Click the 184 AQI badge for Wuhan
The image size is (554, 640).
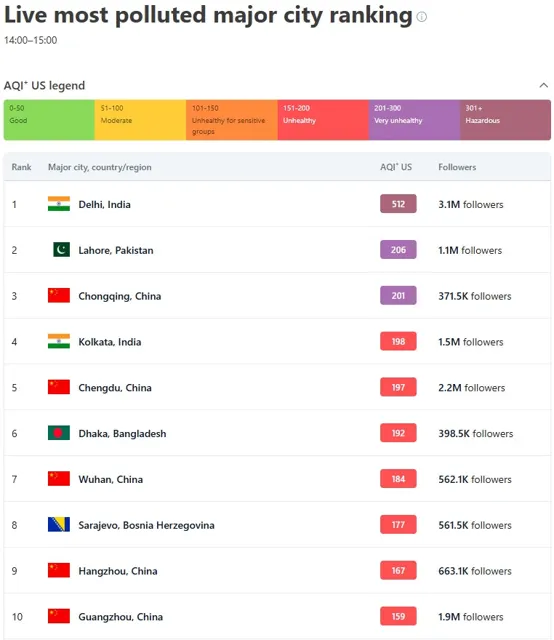pyautogui.click(x=398, y=478)
